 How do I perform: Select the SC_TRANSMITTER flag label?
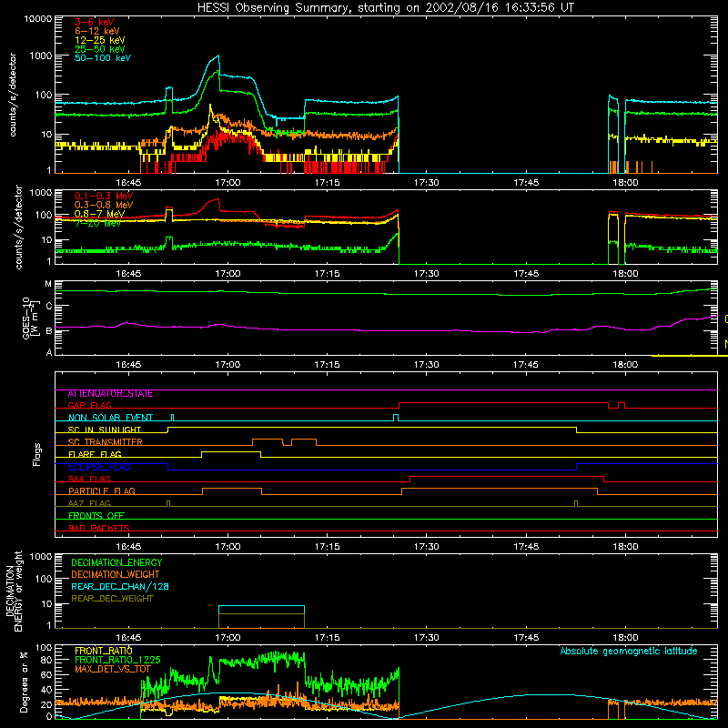coord(105,442)
